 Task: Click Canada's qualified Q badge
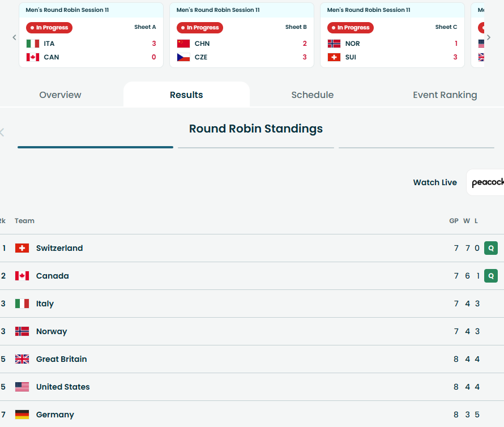[491, 276]
